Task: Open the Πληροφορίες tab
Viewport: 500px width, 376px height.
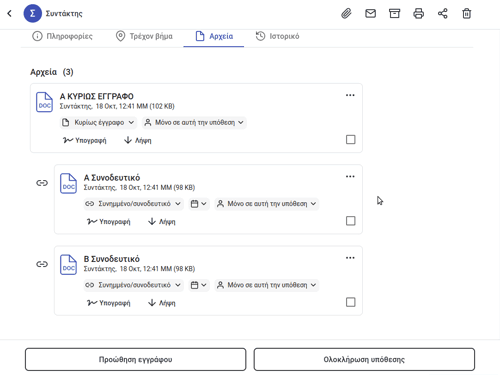Action: [x=62, y=36]
